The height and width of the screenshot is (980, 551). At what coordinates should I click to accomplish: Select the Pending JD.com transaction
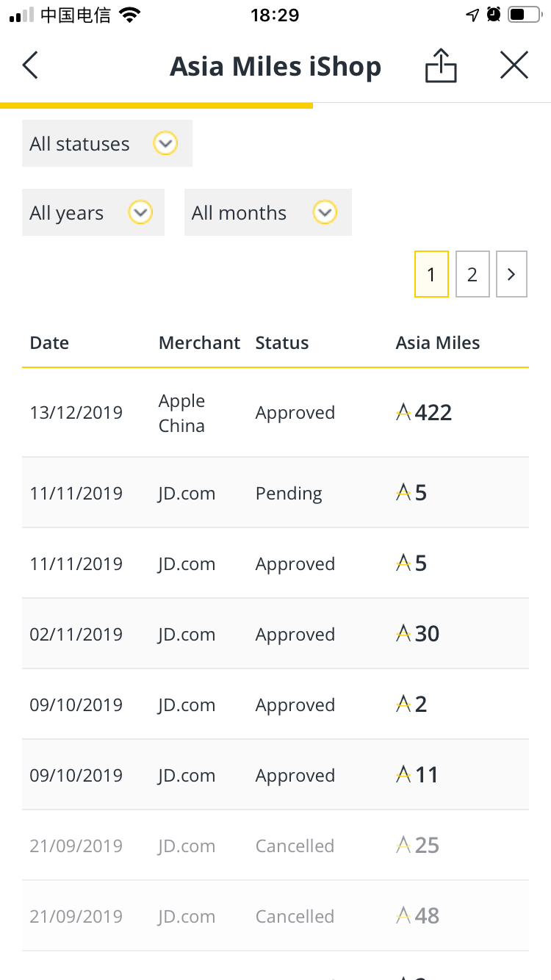tap(275, 493)
